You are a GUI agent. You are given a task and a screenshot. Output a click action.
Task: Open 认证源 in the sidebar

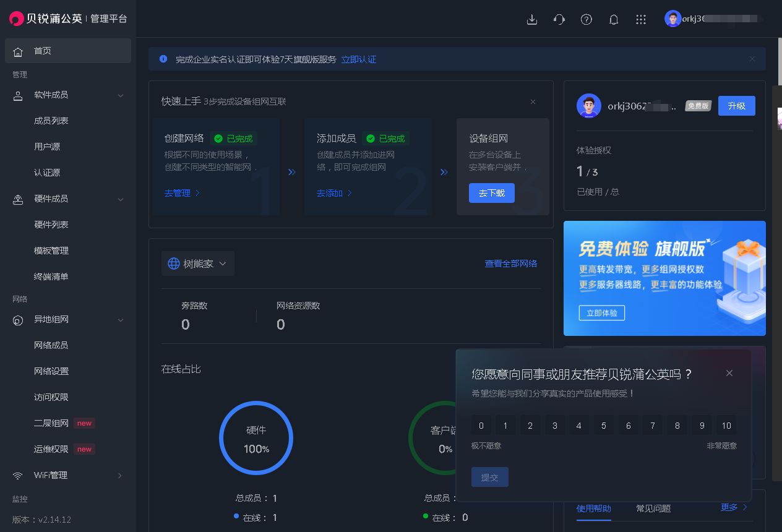[x=47, y=173]
